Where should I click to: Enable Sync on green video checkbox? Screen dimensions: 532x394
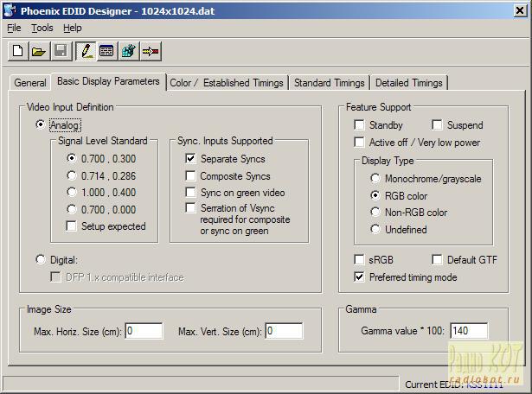point(190,192)
